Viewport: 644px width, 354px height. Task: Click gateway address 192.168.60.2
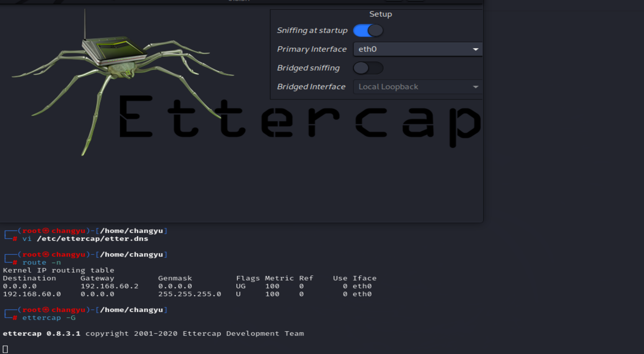tap(109, 286)
